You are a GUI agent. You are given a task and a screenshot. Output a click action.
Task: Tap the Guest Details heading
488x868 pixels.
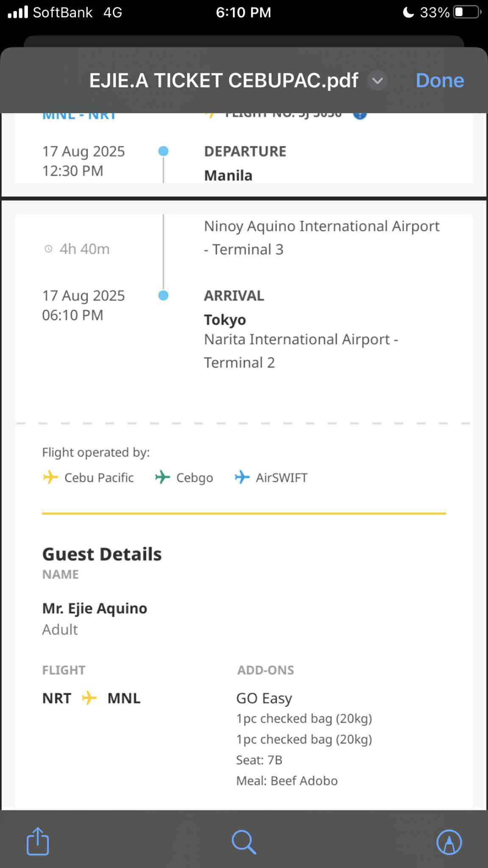(x=102, y=554)
